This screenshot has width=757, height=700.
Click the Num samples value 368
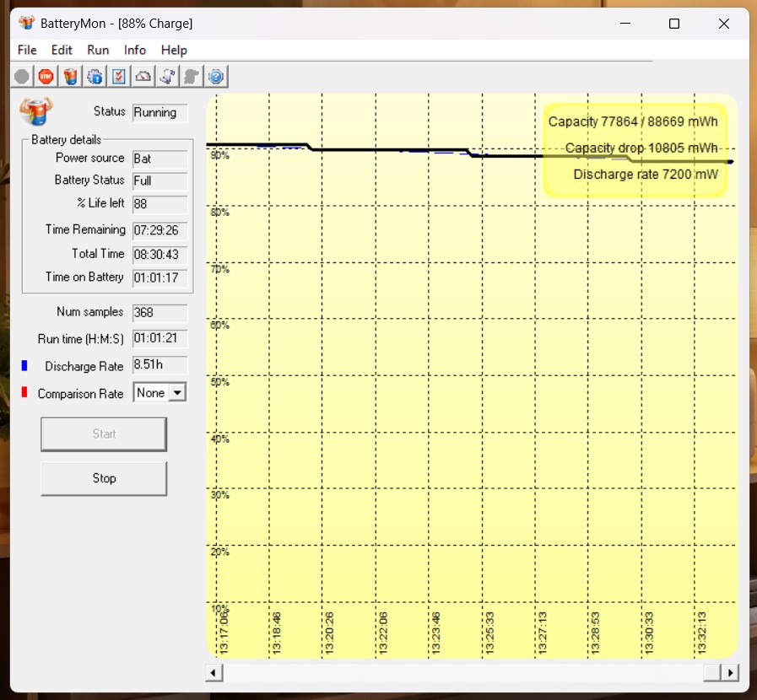pos(160,313)
